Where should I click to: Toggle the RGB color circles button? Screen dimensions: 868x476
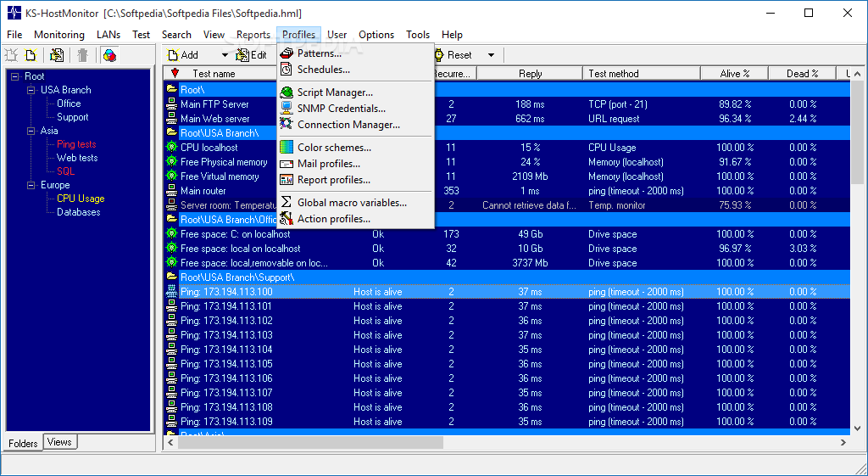coord(109,55)
